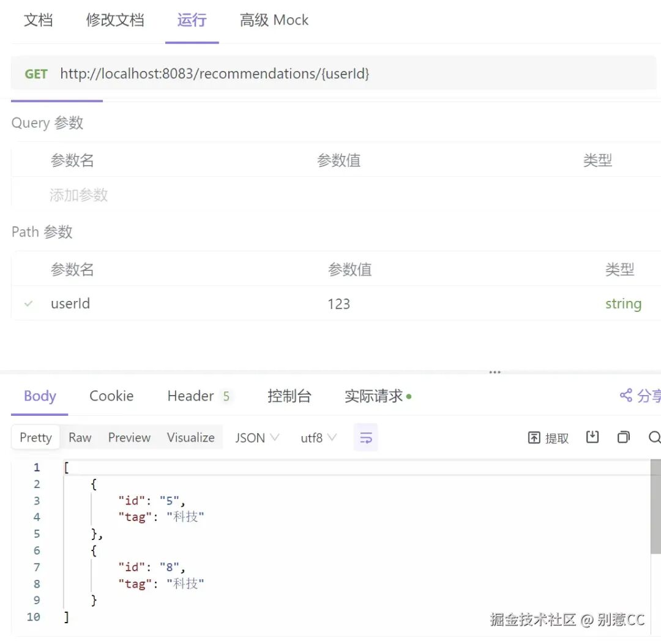661x644 pixels.
Task: Click the GET method label
Action: [x=36, y=74]
